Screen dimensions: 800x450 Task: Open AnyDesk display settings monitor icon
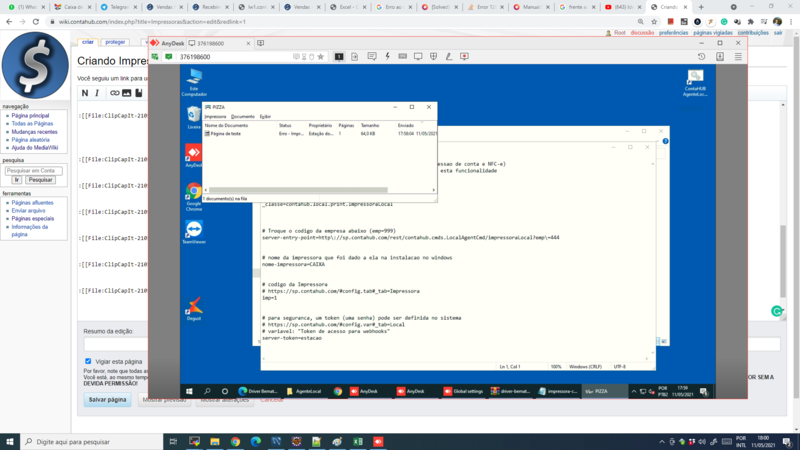(418, 57)
